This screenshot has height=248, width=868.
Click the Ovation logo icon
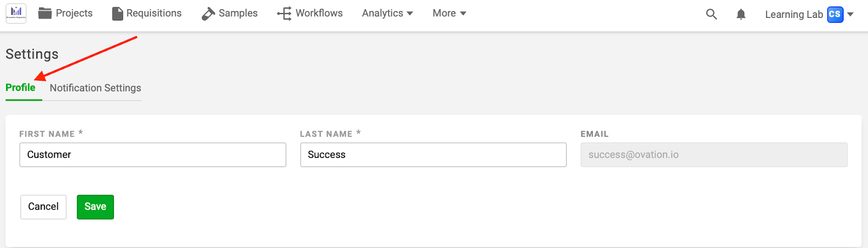(16, 13)
